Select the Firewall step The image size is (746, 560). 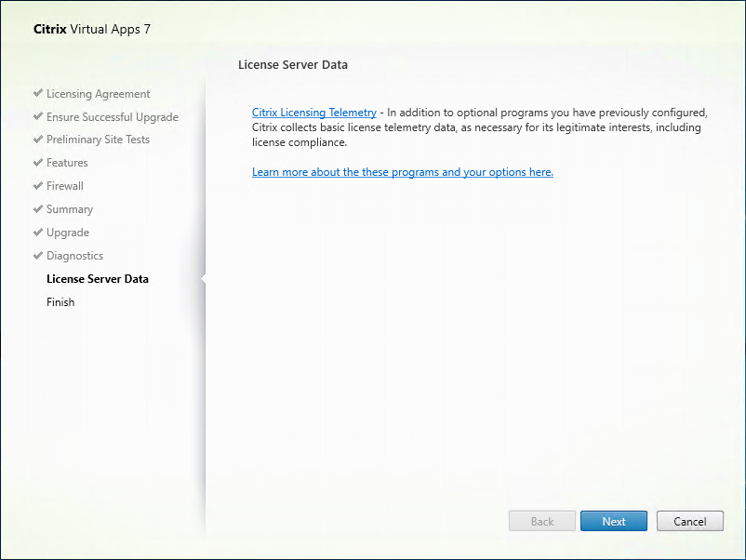pos(65,186)
